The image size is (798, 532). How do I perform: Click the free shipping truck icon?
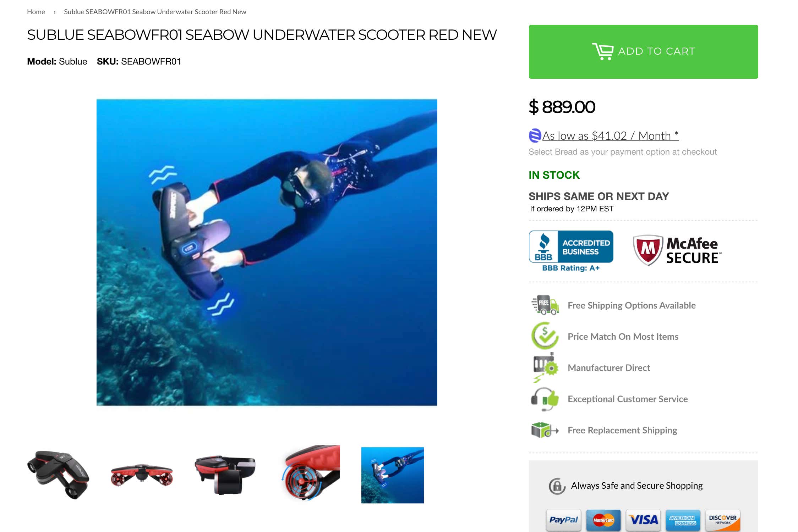click(x=545, y=305)
